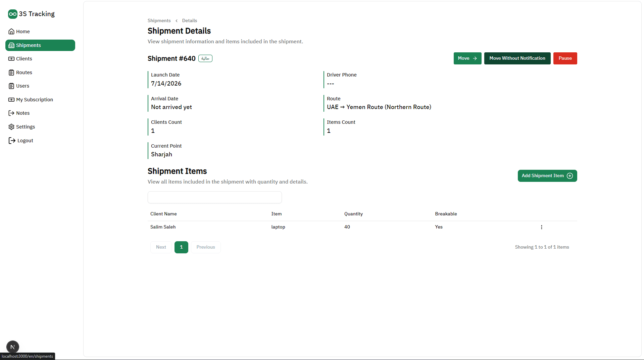Click the Arabic status badge beside Shipment #640
Viewport: 644px width, 360px height.
pos(205,58)
